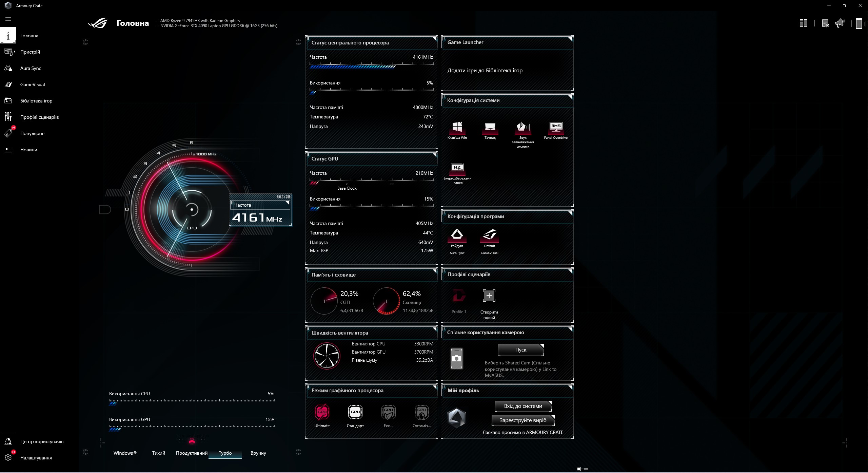The height and width of the screenshot is (473, 868).
Task: Switch to the Продуктивний mode tab
Action: tap(192, 453)
